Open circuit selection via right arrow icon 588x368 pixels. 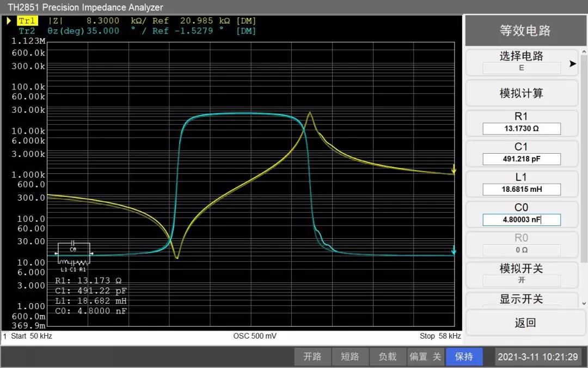572,63
